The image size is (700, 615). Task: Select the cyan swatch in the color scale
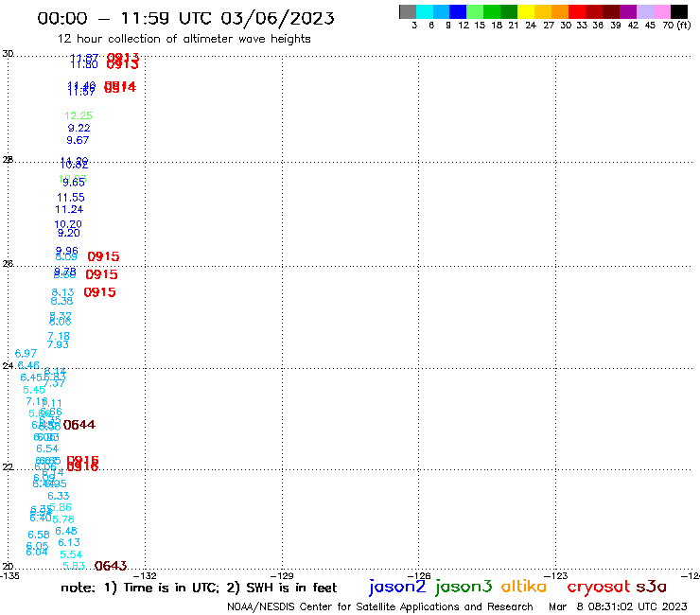[x=425, y=11]
